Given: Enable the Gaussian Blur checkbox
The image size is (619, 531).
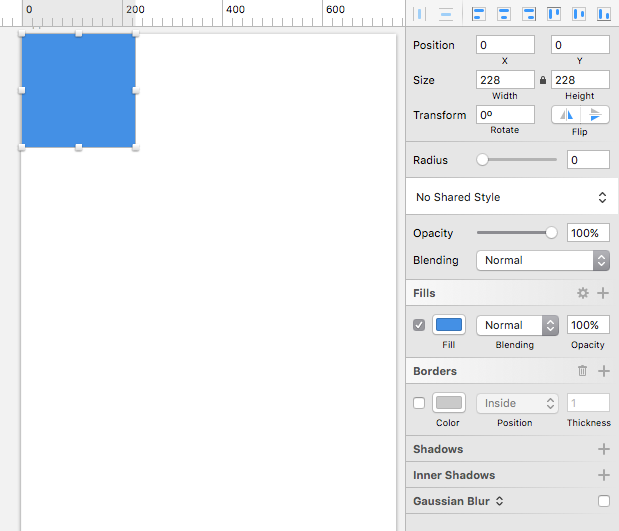Looking at the screenshot, I should tap(604, 501).
